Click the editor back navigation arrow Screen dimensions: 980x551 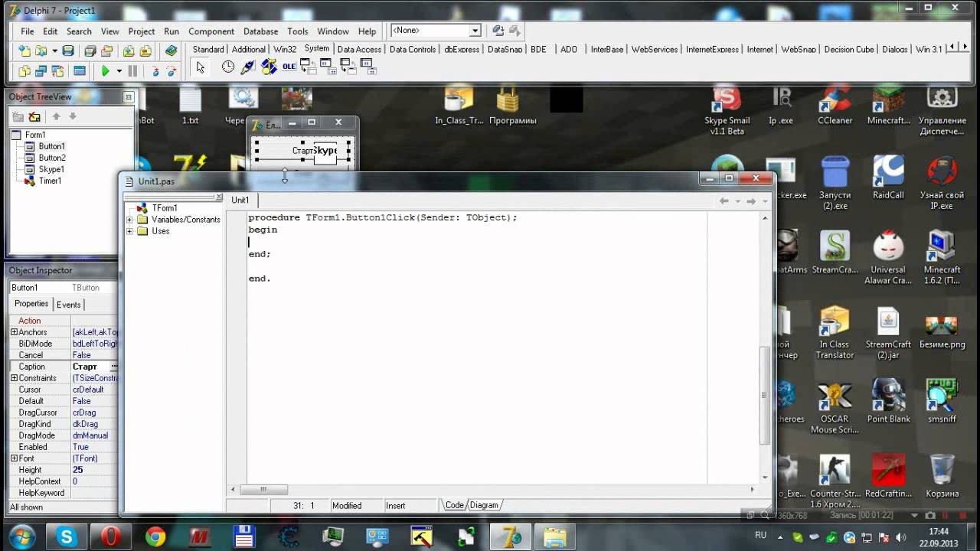click(x=724, y=201)
